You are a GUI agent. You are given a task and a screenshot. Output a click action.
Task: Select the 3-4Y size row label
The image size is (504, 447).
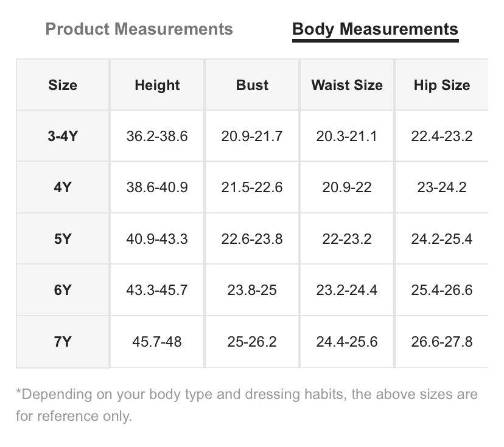63,136
